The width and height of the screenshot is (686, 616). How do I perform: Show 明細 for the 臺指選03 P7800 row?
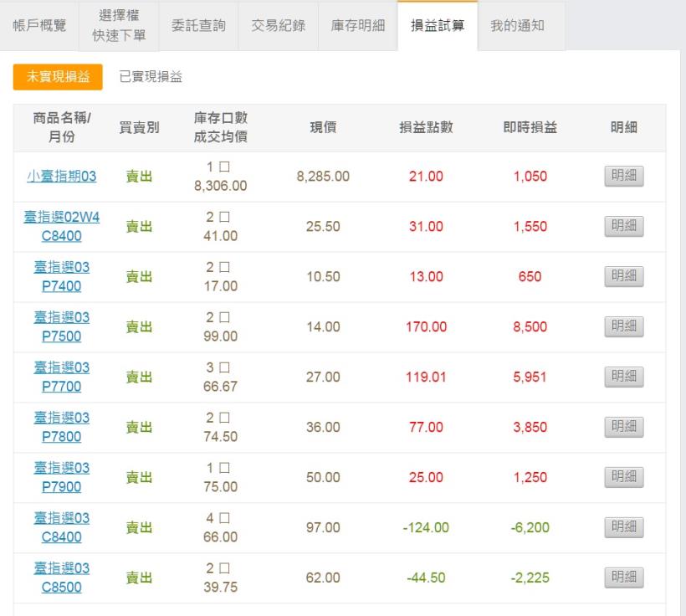(624, 427)
